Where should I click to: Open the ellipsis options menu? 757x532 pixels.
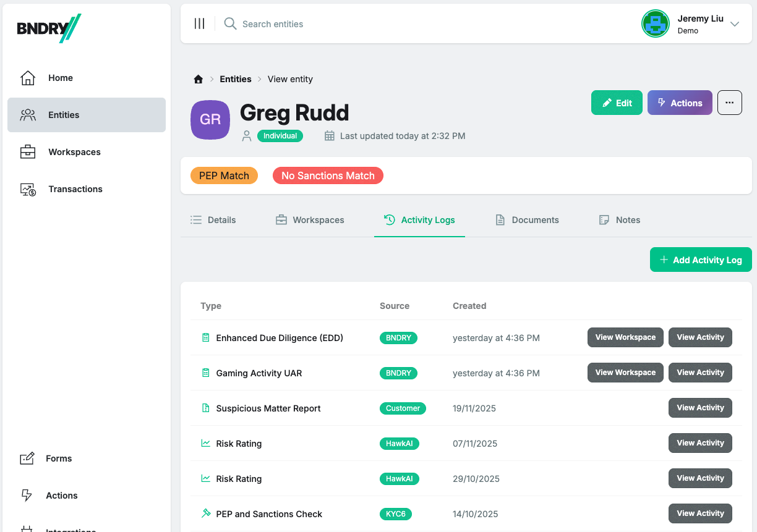click(729, 103)
